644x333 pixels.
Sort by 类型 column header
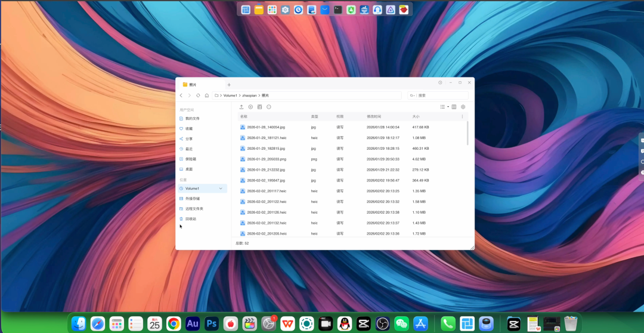tap(315, 117)
